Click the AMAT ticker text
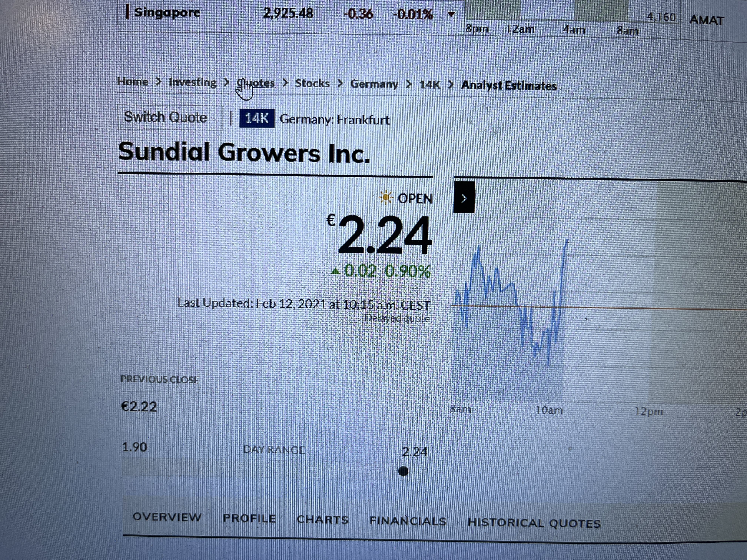The image size is (747, 560). 706,20
